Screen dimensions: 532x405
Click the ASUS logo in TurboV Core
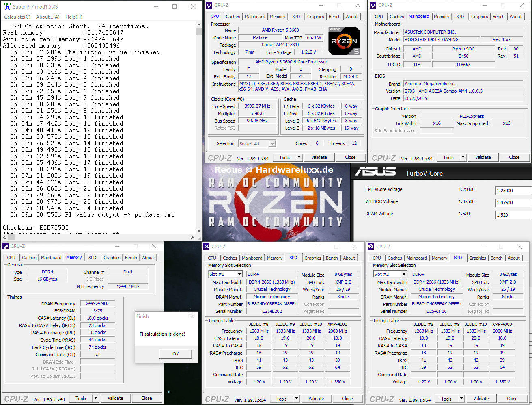click(375, 172)
